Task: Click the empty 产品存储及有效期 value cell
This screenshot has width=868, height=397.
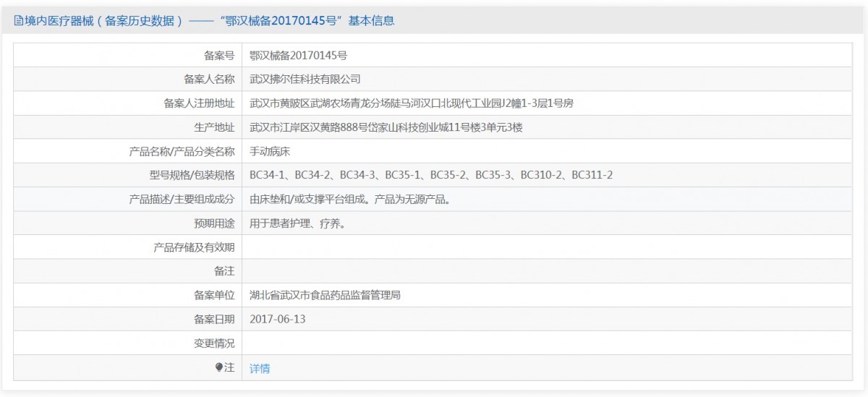Action: click(x=547, y=247)
